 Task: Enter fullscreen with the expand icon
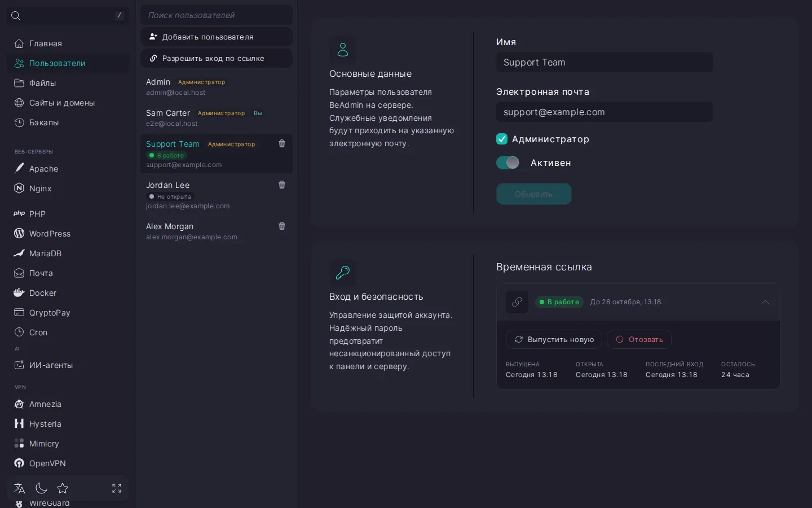coord(117,488)
